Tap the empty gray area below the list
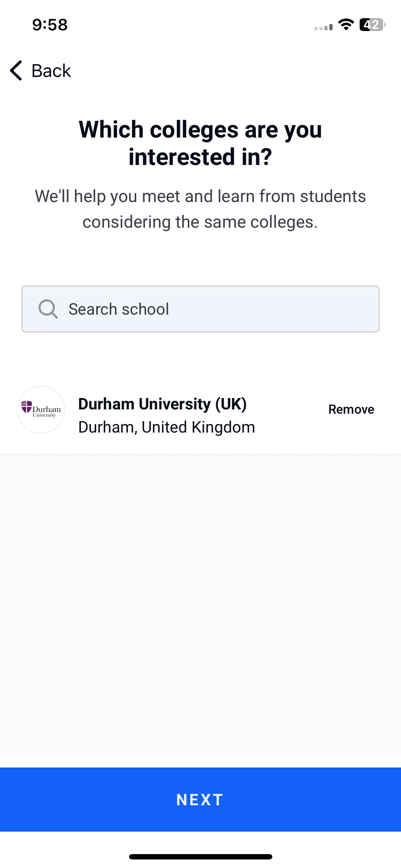This screenshot has width=401, height=868. (x=200, y=606)
